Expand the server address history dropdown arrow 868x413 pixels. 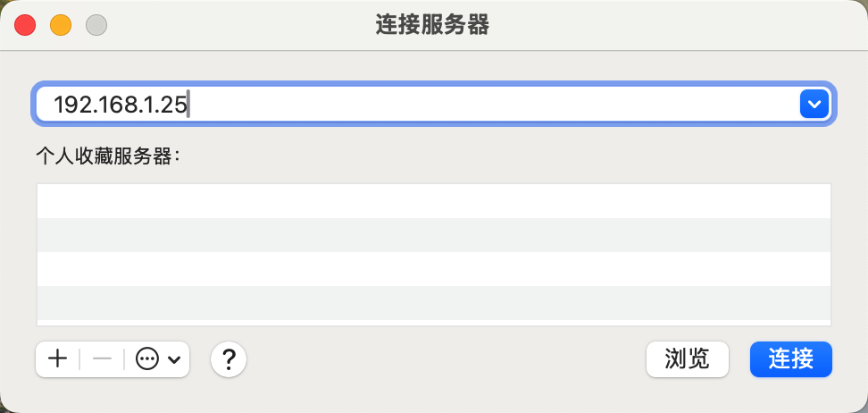(814, 105)
